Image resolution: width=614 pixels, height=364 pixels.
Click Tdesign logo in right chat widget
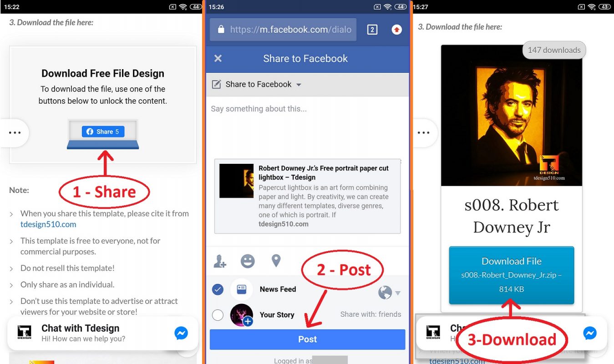tap(433, 333)
